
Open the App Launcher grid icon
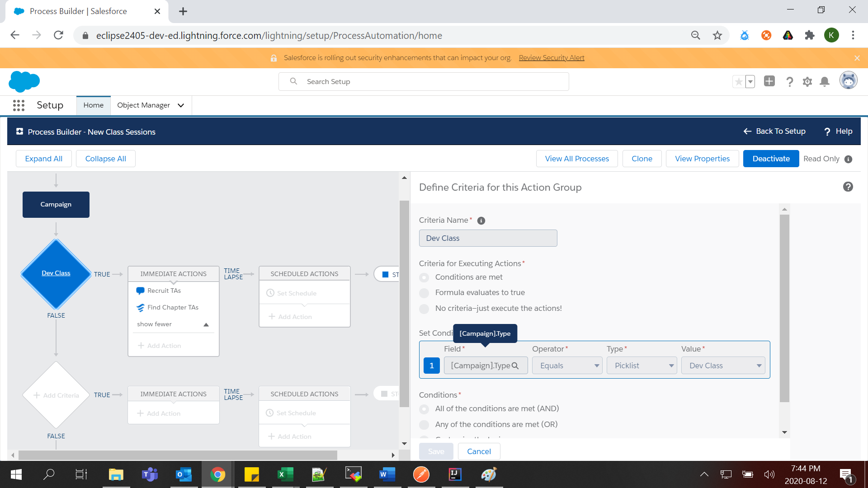tap(19, 105)
